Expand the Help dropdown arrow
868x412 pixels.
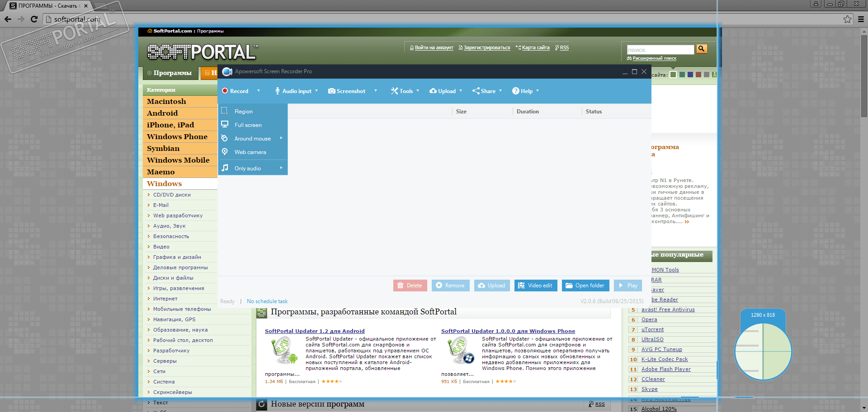click(x=538, y=91)
